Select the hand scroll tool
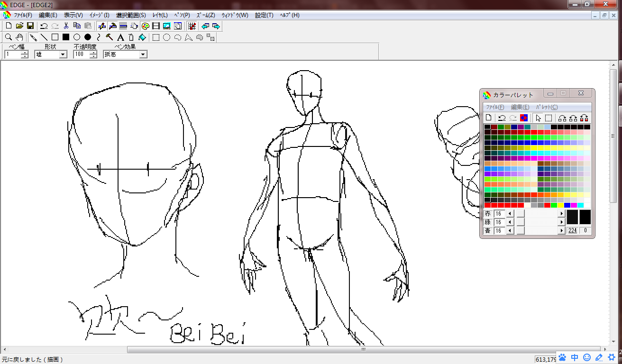The width and height of the screenshot is (622, 364). click(19, 37)
